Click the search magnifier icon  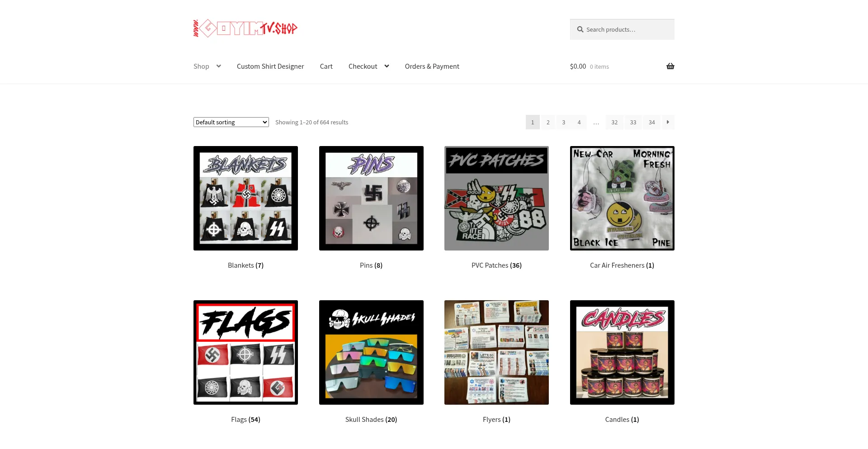[x=580, y=29]
